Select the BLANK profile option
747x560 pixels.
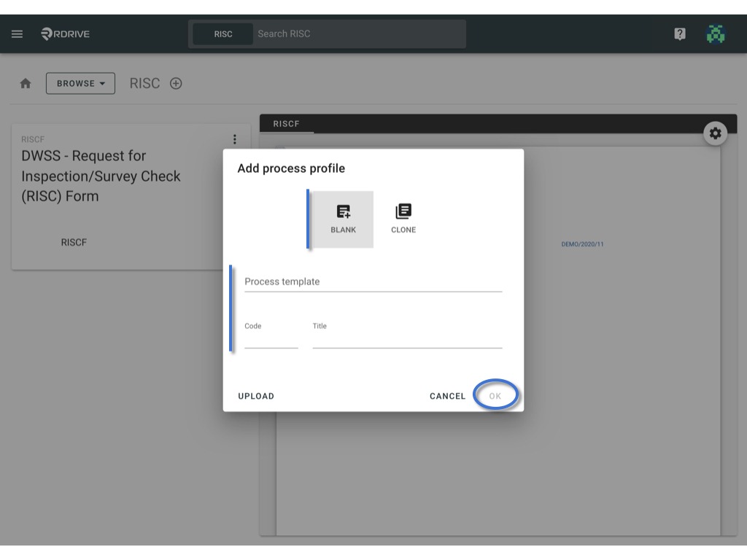click(343, 219)
